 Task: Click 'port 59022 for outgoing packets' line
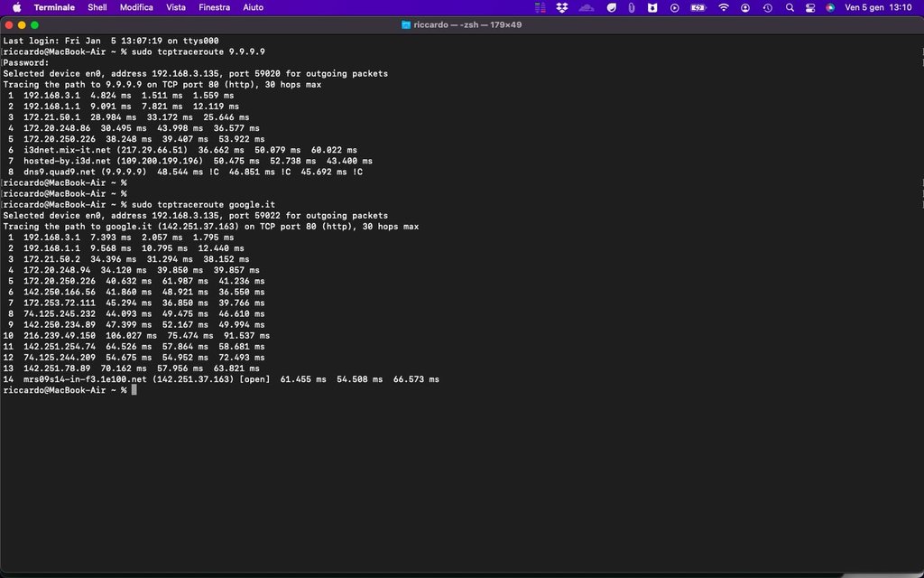coord(196,215)
